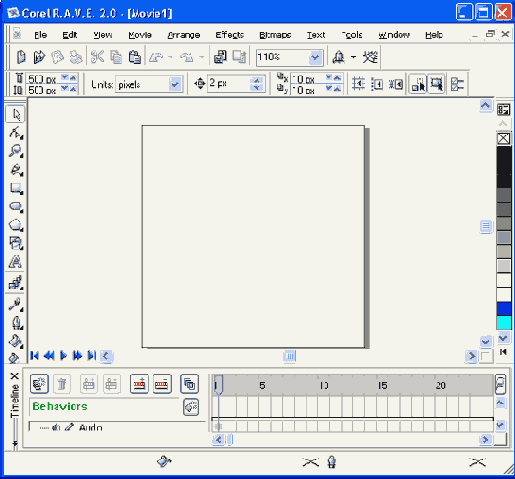
Task: Open the Tools menu
Action: tap(352, 35)
